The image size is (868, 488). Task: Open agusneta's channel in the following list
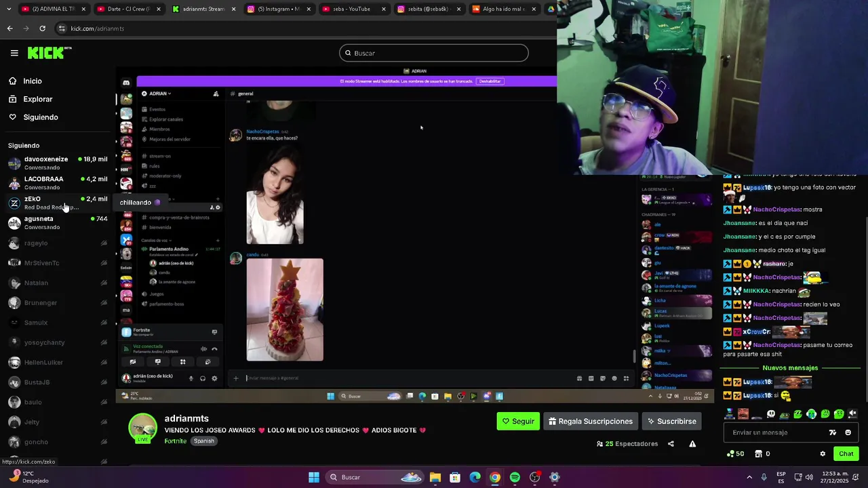[x=58, y=222]
